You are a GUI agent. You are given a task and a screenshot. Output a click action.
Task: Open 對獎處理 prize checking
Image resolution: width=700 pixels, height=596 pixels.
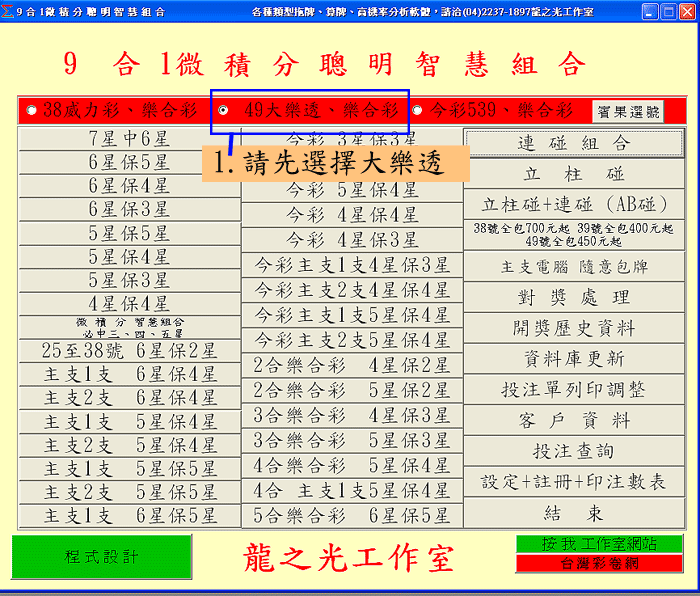(573, 298)
